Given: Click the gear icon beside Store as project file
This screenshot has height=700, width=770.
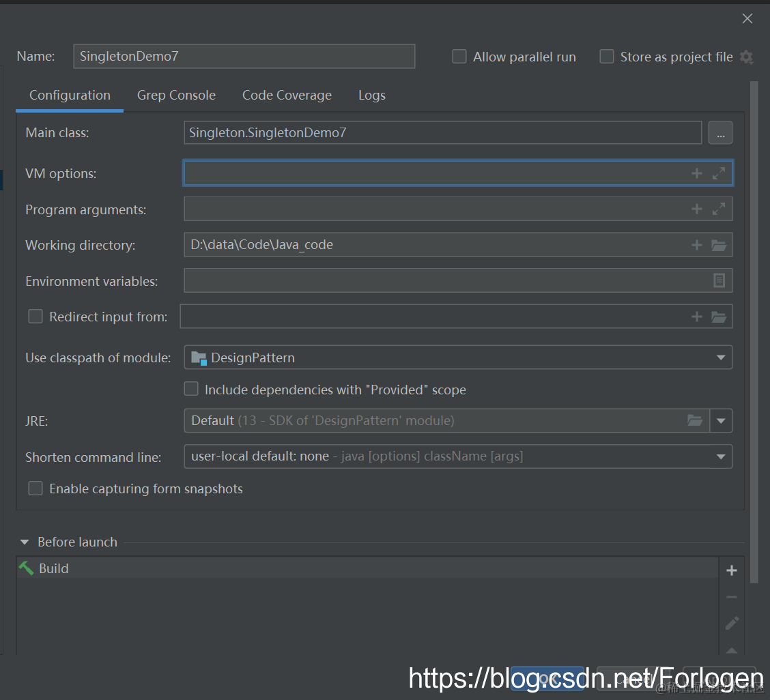Looking at the screenshot, I should [x=746, y=57].
